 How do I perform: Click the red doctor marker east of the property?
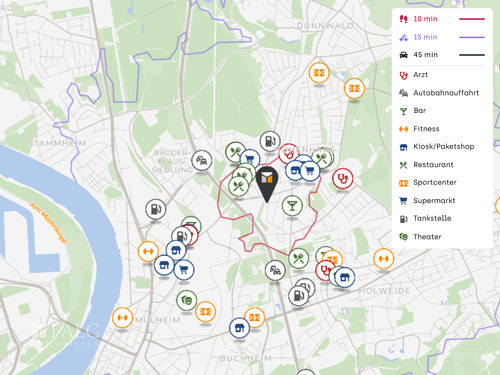342,178
